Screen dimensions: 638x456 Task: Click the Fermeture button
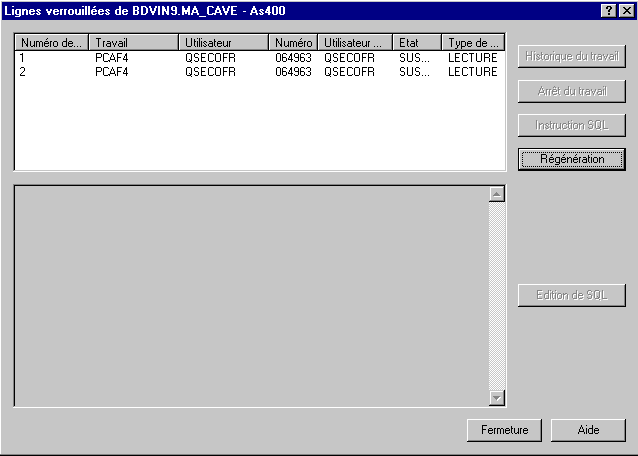[505, 430]
